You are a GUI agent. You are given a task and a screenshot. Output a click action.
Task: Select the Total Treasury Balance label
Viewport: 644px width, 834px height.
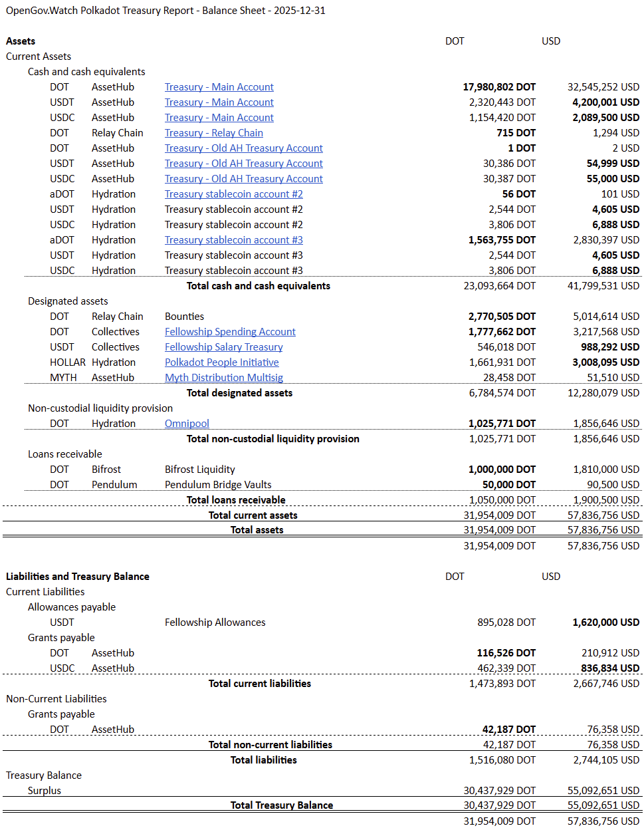[281, 805]
